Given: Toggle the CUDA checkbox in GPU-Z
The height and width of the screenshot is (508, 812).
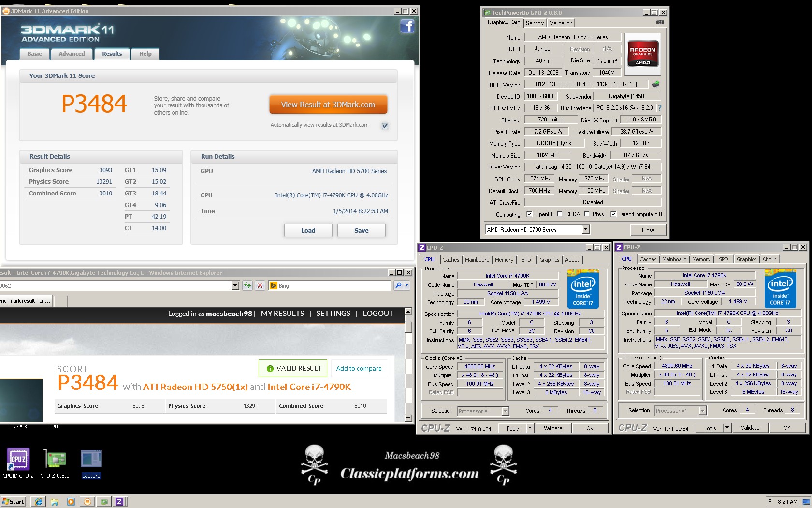Looking at the screenshot, I should point(560,214).
